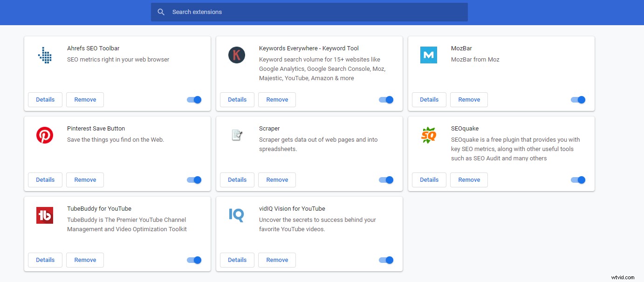
Task: Click the MozBar blue M icon
Action: (x=428, y=55)
